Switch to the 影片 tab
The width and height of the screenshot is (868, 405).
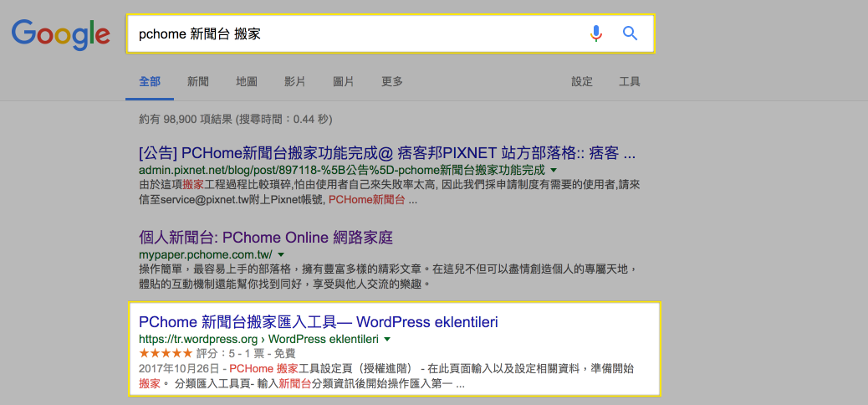tap(295, 82)
